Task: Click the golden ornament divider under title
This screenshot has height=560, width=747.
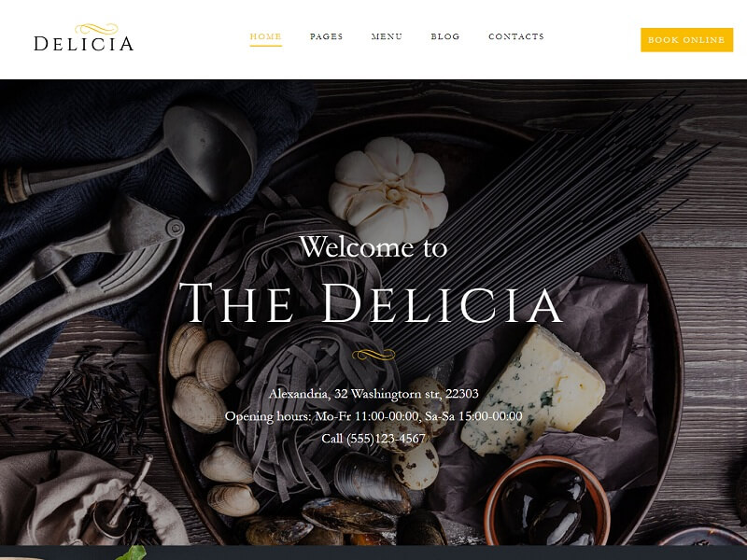Action: [373, 355]
